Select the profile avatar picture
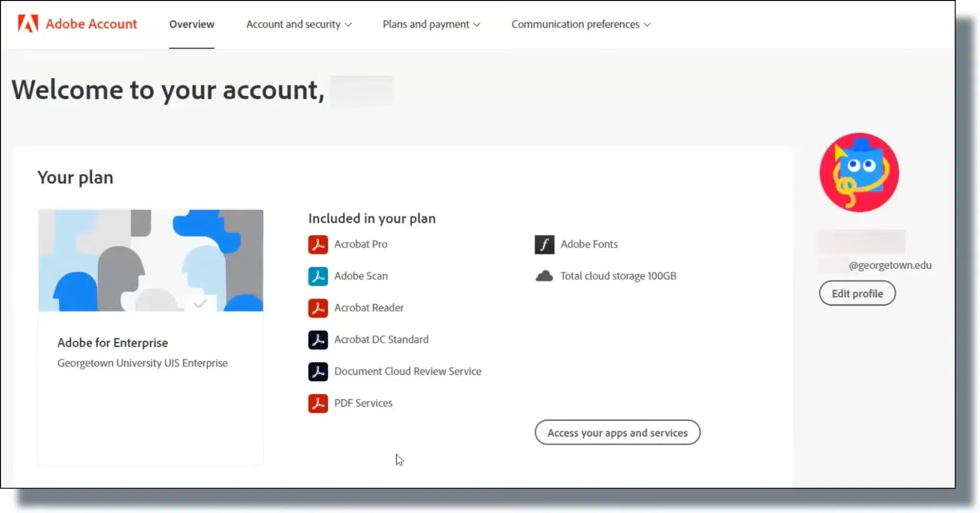The width and height of the screenshot is (980, 513). (859, 173)
